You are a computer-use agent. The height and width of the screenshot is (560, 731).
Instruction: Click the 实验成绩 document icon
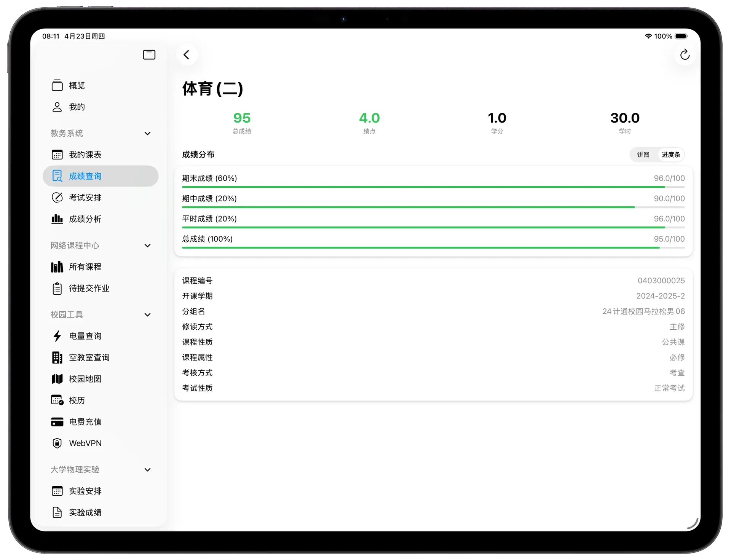[57, 512]
